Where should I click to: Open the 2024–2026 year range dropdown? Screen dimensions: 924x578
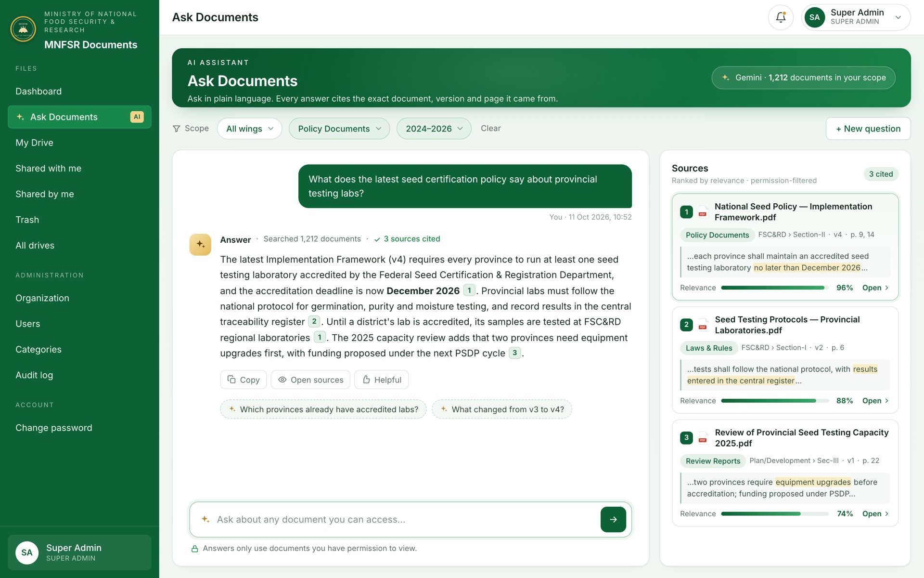[x=434, y=129]
